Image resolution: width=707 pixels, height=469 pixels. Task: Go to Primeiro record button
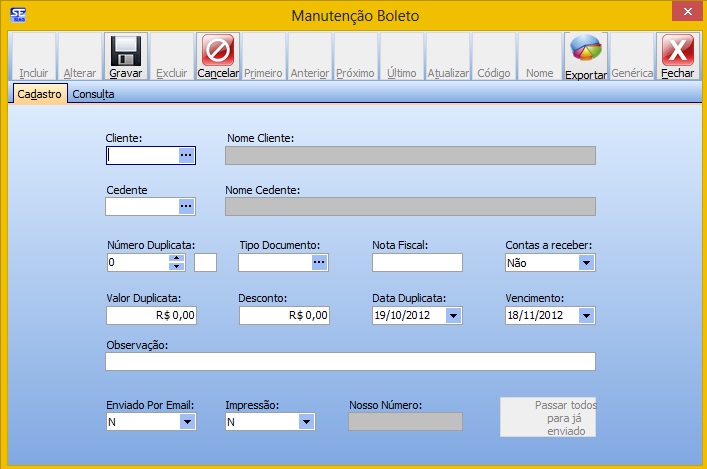264,56
